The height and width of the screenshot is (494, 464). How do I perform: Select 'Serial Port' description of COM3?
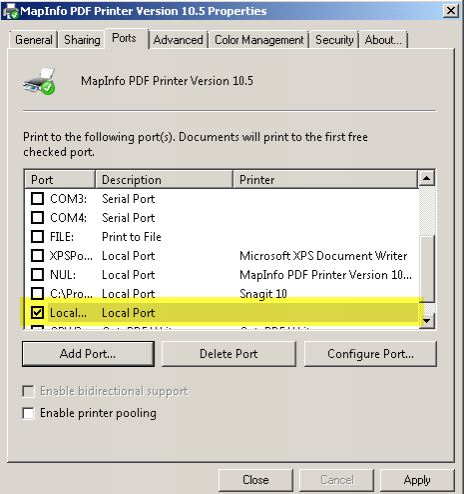[128, 199]
